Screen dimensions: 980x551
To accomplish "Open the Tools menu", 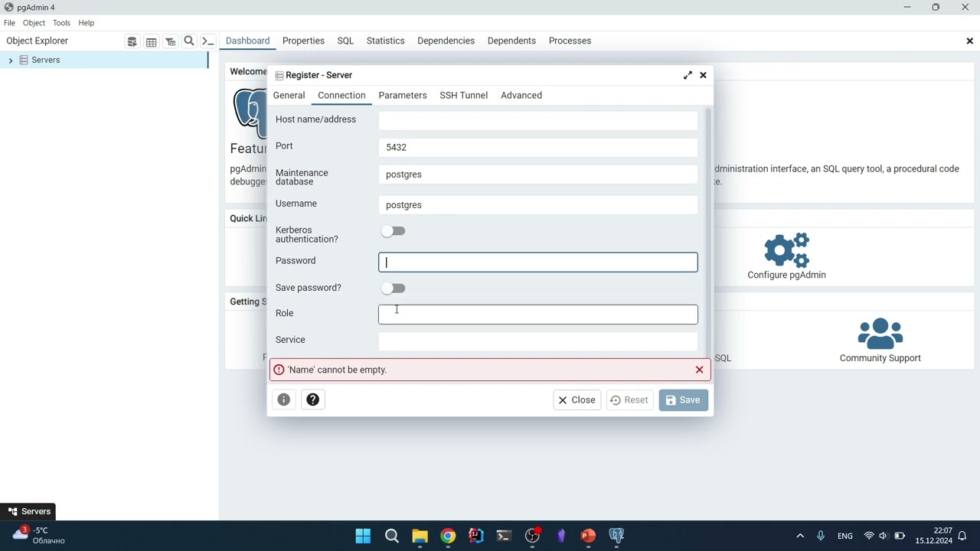I will 61,23.
